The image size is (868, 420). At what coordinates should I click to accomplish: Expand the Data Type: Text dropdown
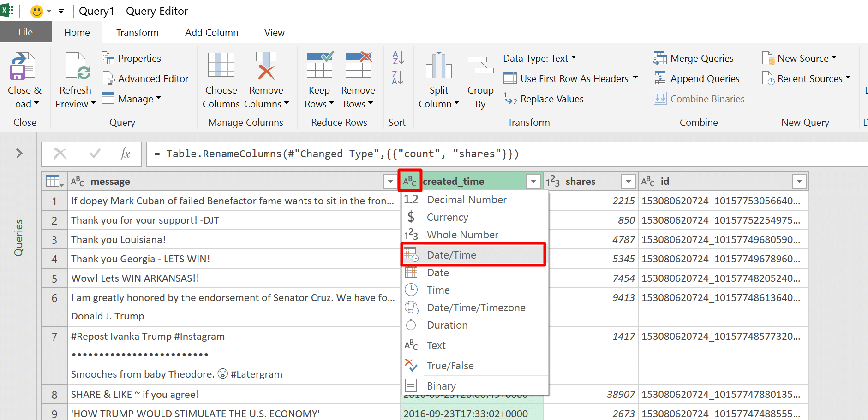539,59
